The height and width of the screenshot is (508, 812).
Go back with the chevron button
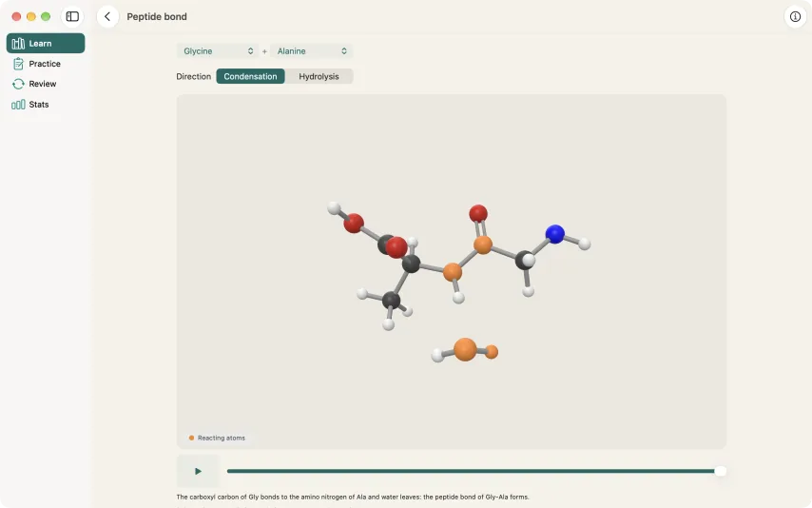tap(107, 16)
